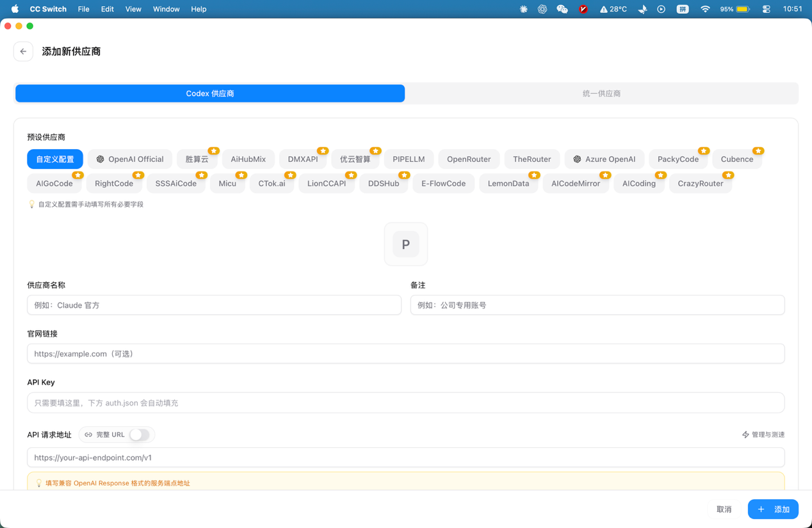Click the lightbulb hint icon under presets
The width and height of the screenshot is (812, 528).
(x=31, y=204)
